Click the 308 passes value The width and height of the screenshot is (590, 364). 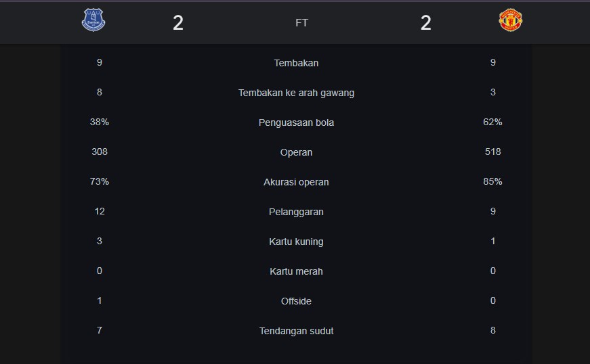pyautogui.click(x=100, y=152)
